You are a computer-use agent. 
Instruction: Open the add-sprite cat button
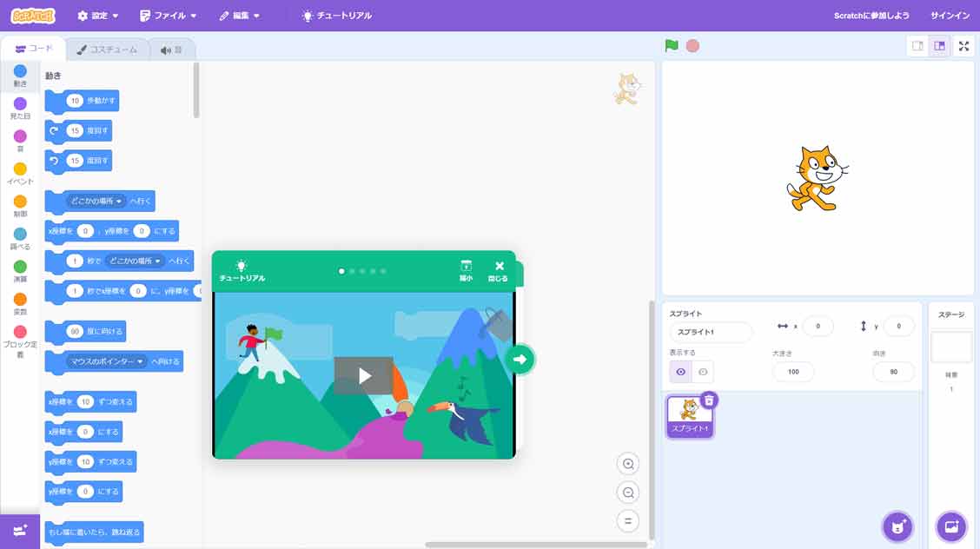click(897, 526)
